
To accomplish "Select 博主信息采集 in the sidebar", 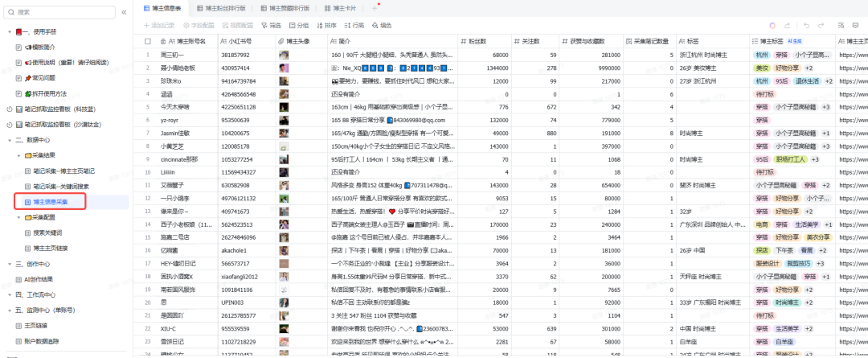I will click(51, 202).
